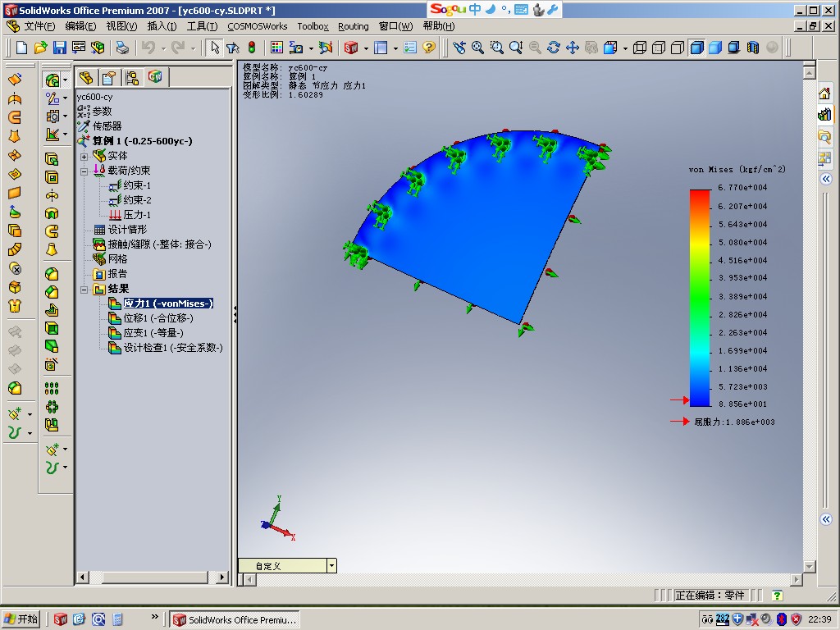
Task: Open the Undo history dropdown arrow
Action: click(x=163, y=48)
